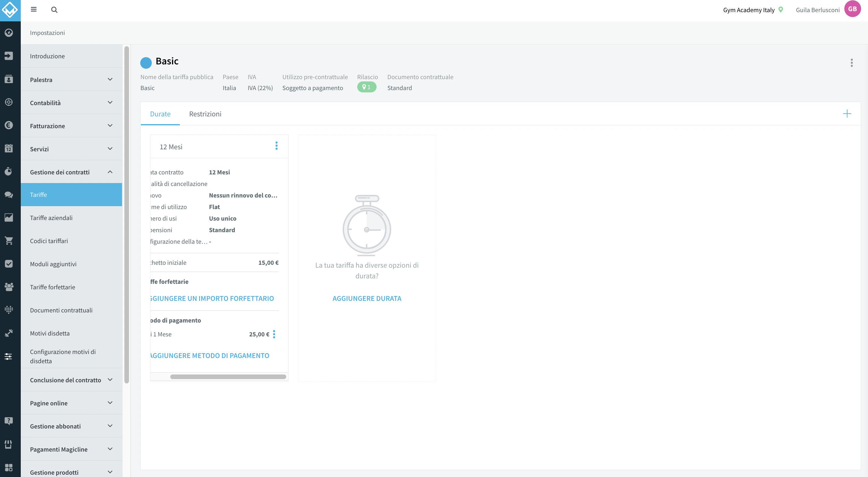Click the euro finance sidebar icon
This screenshot has width=868, height=477.
coord(9,125)
